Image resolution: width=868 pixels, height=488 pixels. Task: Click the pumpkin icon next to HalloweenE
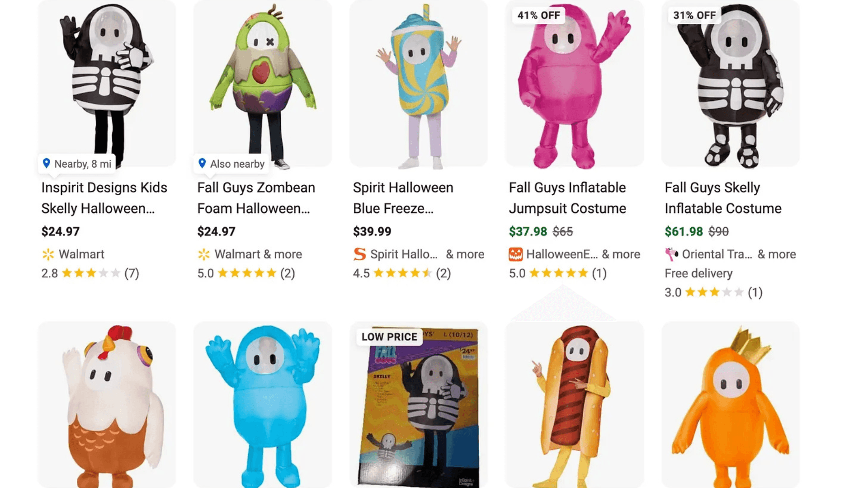[x=515, y=254]
